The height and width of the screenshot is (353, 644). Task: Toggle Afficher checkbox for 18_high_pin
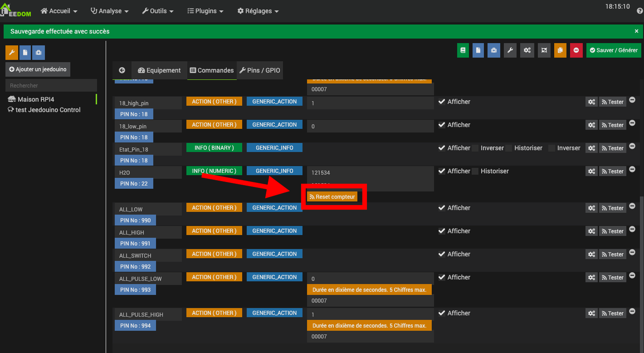pos(442,102)
